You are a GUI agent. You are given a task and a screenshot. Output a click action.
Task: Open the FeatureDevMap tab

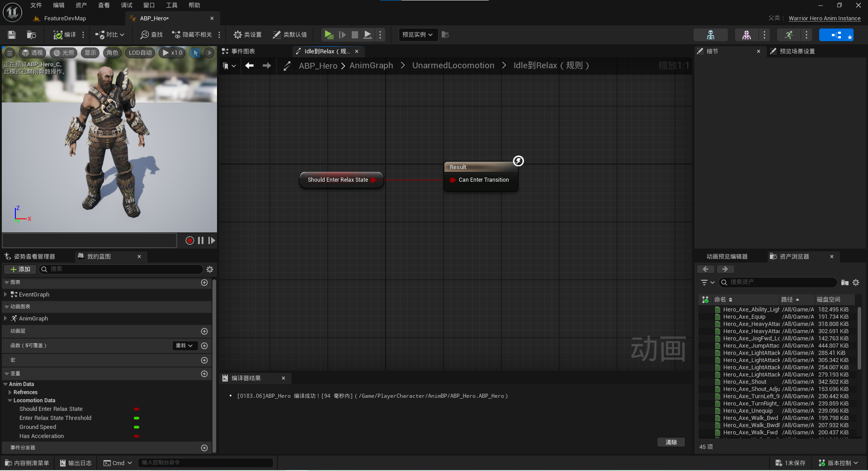65,19
